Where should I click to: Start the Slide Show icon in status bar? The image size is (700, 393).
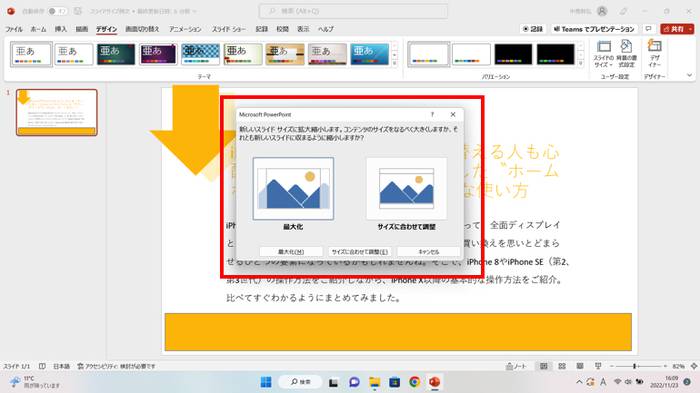(x=598, y=366)
